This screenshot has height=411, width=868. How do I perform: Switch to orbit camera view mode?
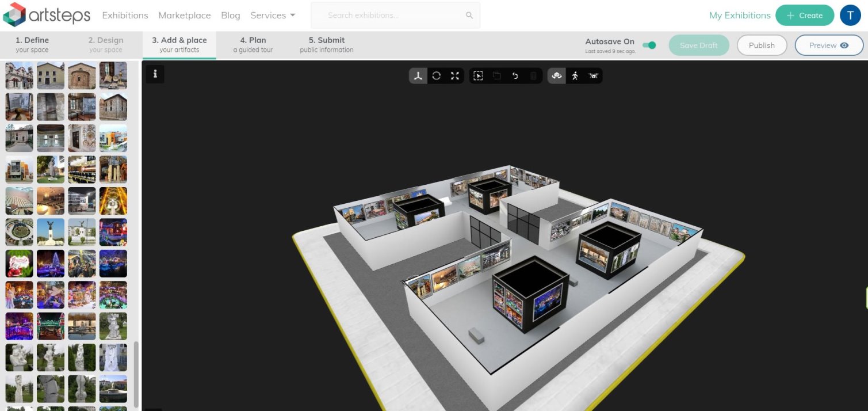(556, 76)
